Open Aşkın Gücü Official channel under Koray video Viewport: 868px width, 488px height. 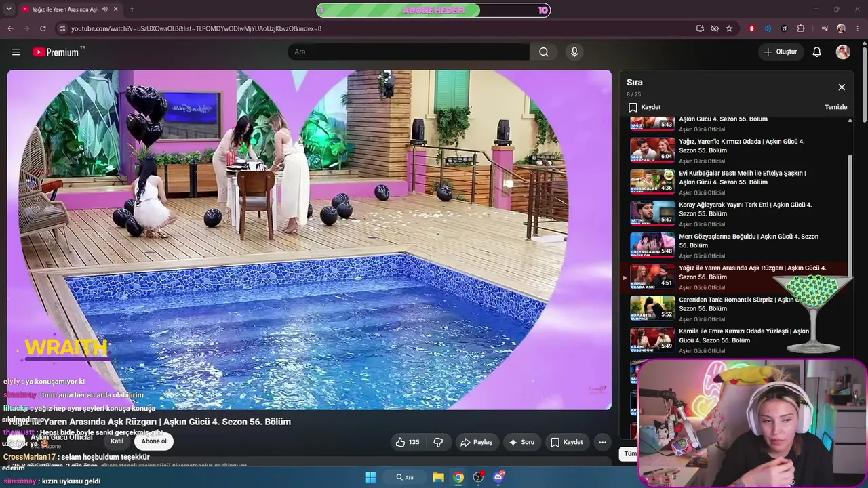pos(702,224)
